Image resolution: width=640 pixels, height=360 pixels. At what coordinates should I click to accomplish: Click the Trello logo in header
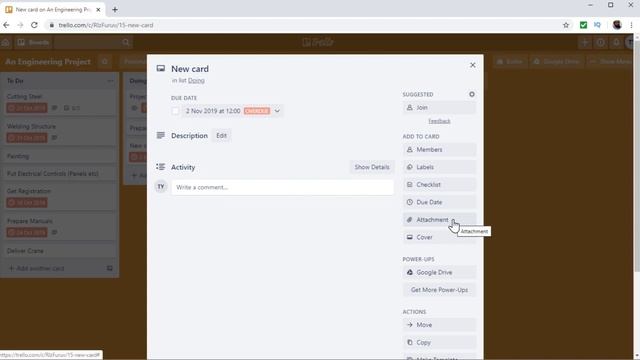click(x=318, y=42)
